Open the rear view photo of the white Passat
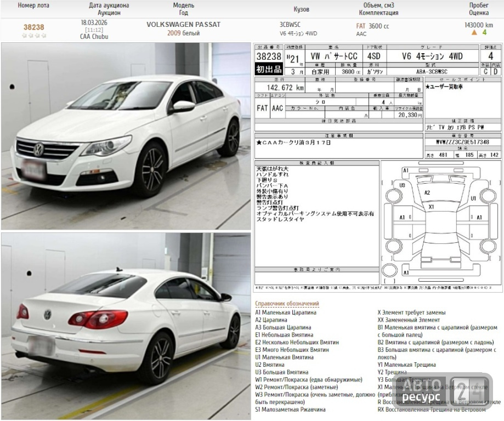This screenshot has height=421, width=504. click(x=126, y=326)
